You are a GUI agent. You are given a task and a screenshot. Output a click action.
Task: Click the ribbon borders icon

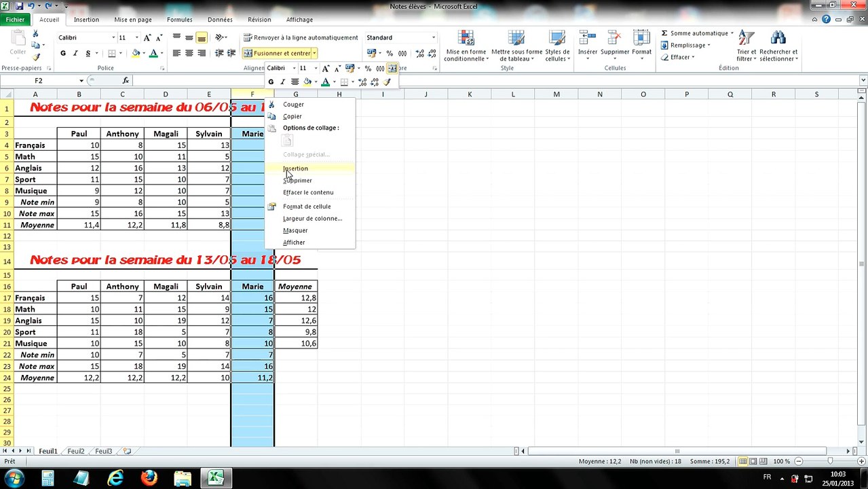click(x=111, y=53)
